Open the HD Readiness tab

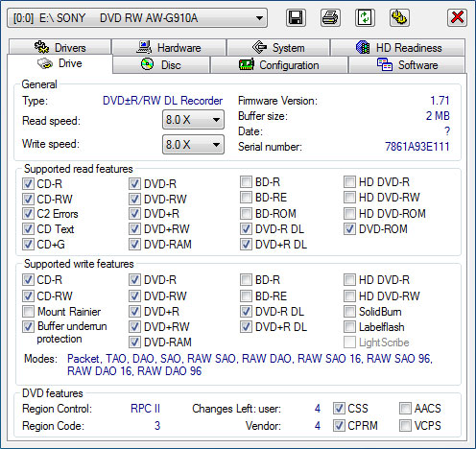pyautogui.click(x=398, y=47)
